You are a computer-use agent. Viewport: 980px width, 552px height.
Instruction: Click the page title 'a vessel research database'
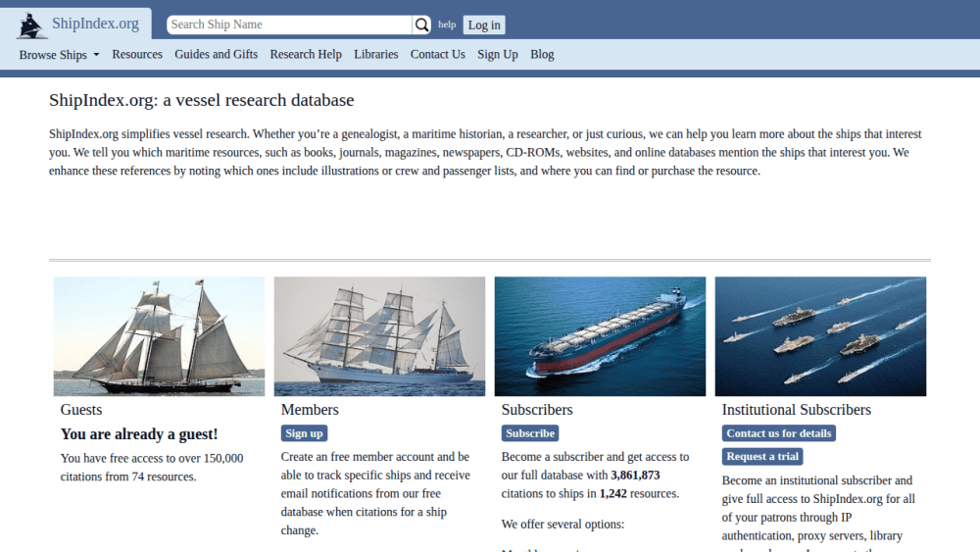(258, 100)
